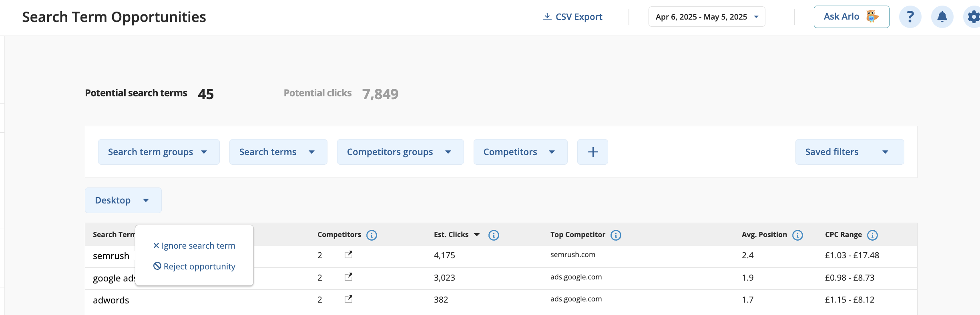Click ads.google.com in the adwords row
Screen dimensions: 980x315
(576, 299)
